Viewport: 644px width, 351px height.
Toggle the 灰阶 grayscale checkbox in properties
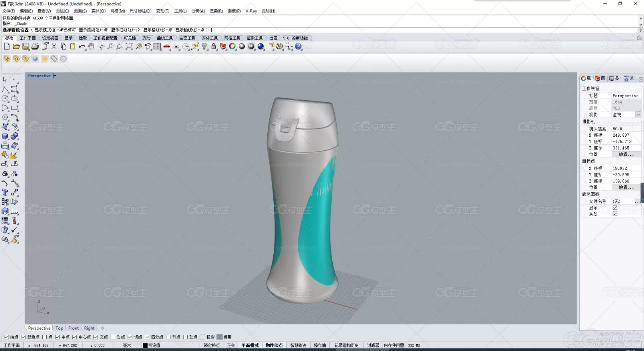pos(615,214)
